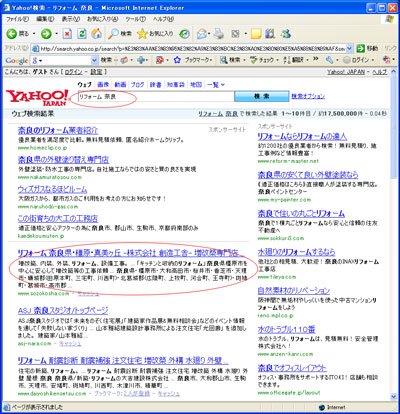Open the Yahoo! JAPAN link at top right

pyautogui.click(x=346, y=72)
